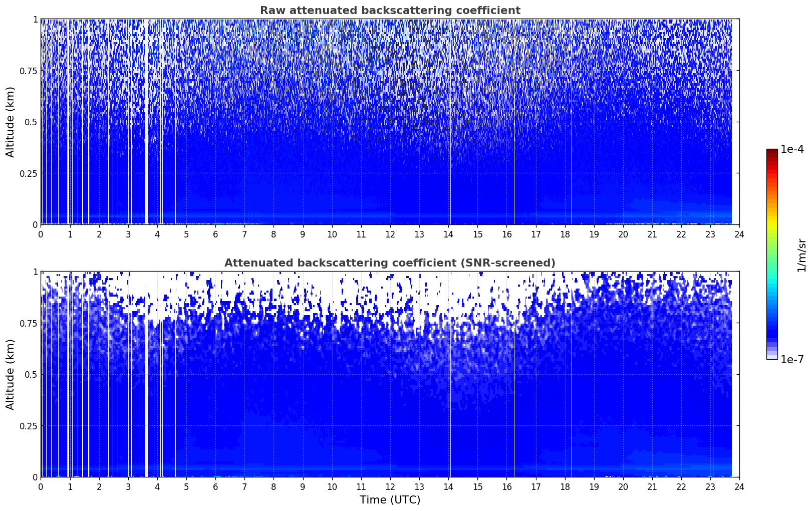
Task: Click the "1/m/sr" colorbar units label
Action: (x=801, y=255)
